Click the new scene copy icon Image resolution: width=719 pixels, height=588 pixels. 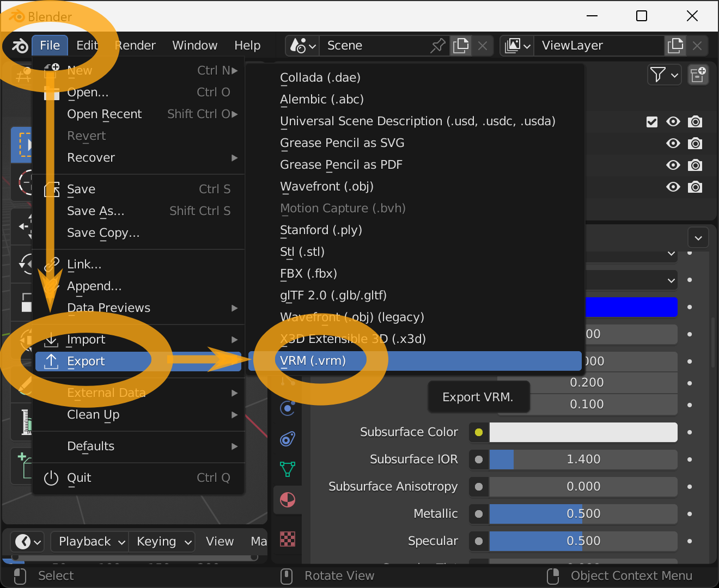pos(461,46)
